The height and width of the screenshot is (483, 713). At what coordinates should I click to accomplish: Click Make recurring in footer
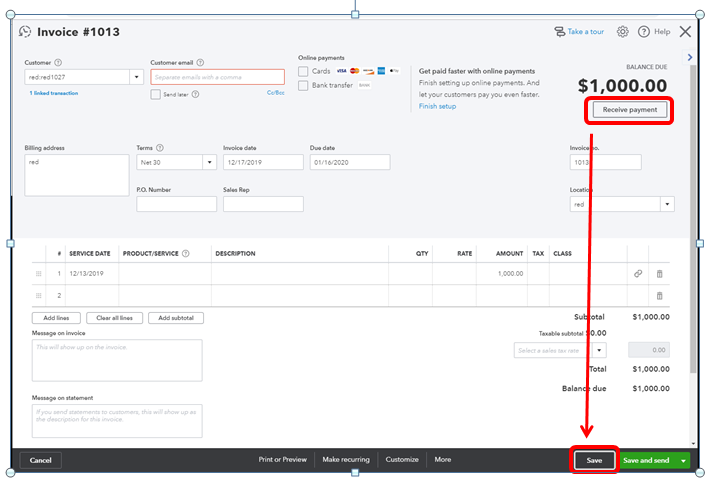pyautogui.click(x=346, y=460)
